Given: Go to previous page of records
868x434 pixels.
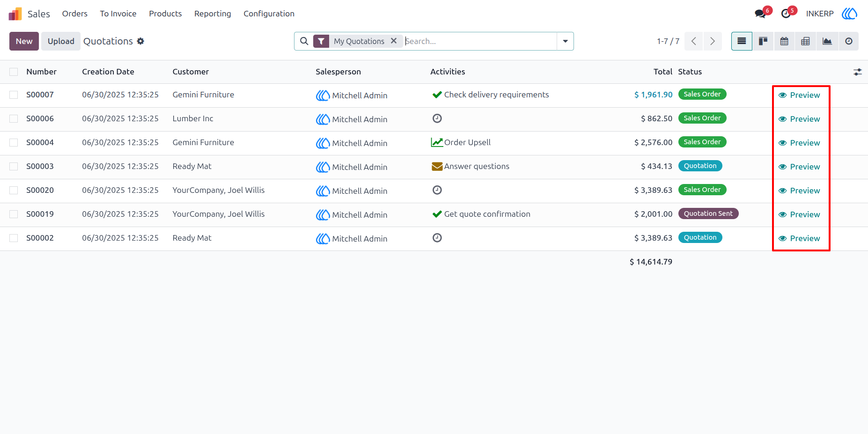Looking at the screenshot, I should pos(694,41).
